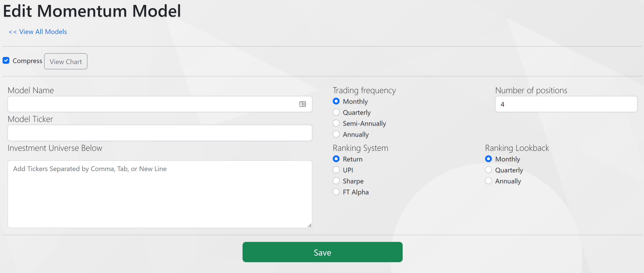Viewport: 644px width, 273px height.
Task: Select Monthly ranking lookback
Action: (488, 159)
